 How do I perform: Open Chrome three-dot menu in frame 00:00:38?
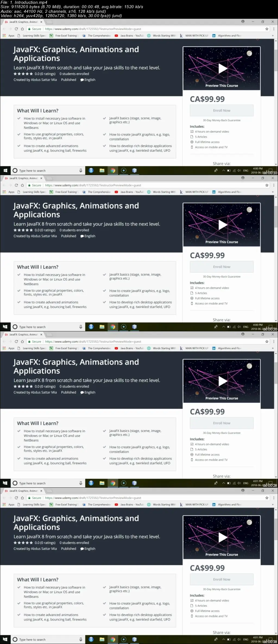[274, 498]
